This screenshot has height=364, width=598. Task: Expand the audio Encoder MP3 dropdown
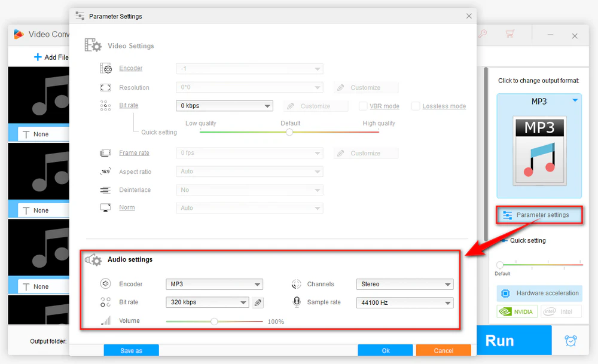(214, 285)
